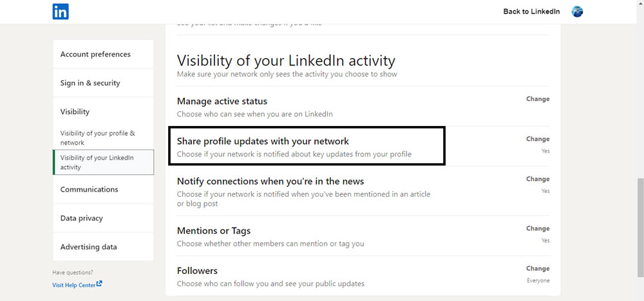The image size is (644, 301).
Task: Change the Followers setting
Action: pos(538,268)
